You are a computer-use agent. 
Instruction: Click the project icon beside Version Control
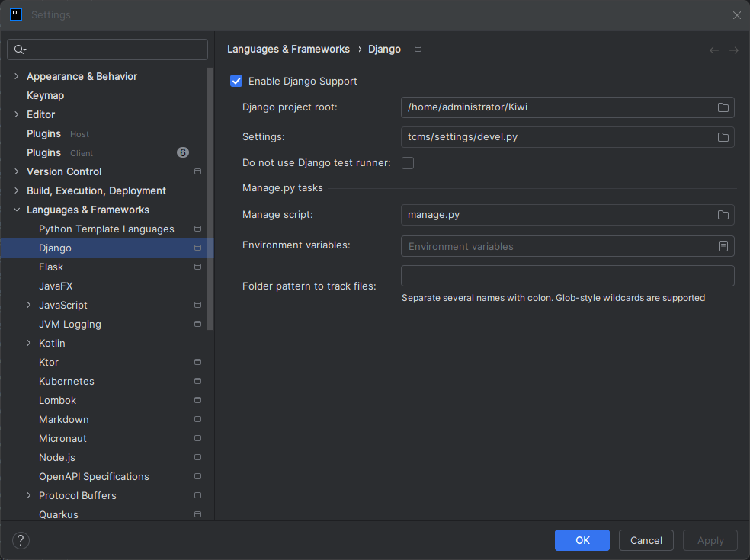pyautogui.click(x=197, y=171)
